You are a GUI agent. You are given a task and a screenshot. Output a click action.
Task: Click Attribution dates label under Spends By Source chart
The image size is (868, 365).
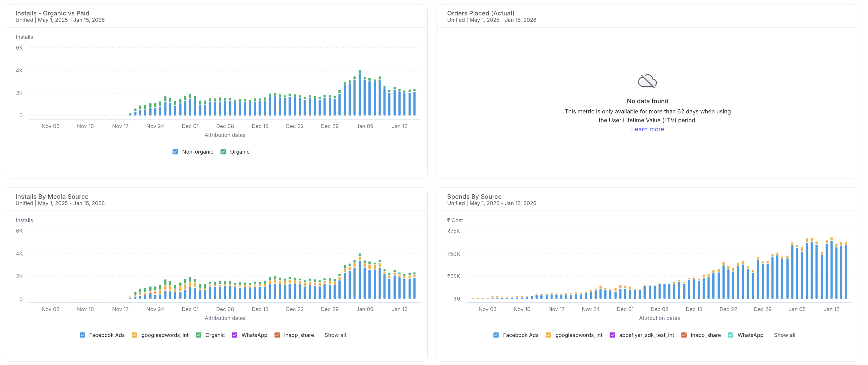click(x=659, y=318)
